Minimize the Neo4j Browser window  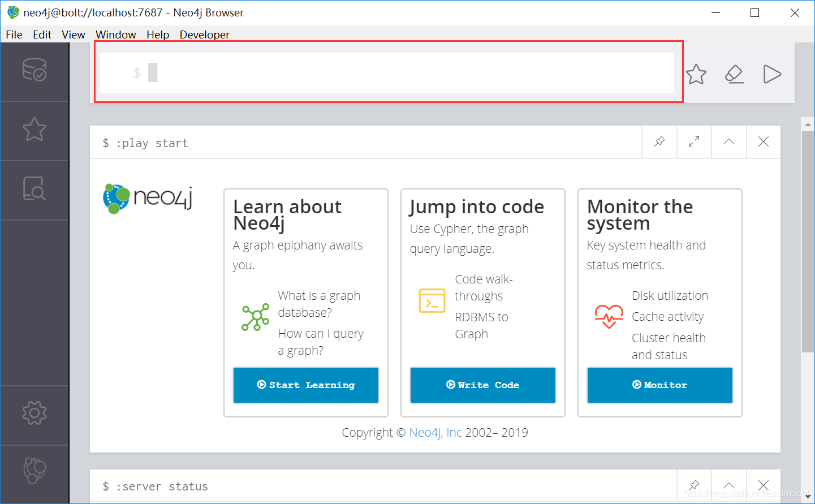tap(715, 12)
